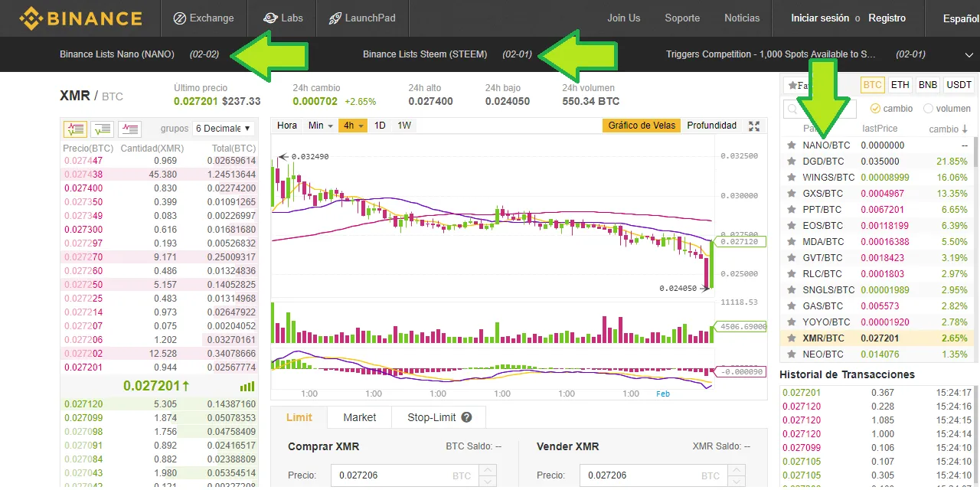Open LaunchPad menu
The image size is (980, 490).
click(x=362, y=18)
